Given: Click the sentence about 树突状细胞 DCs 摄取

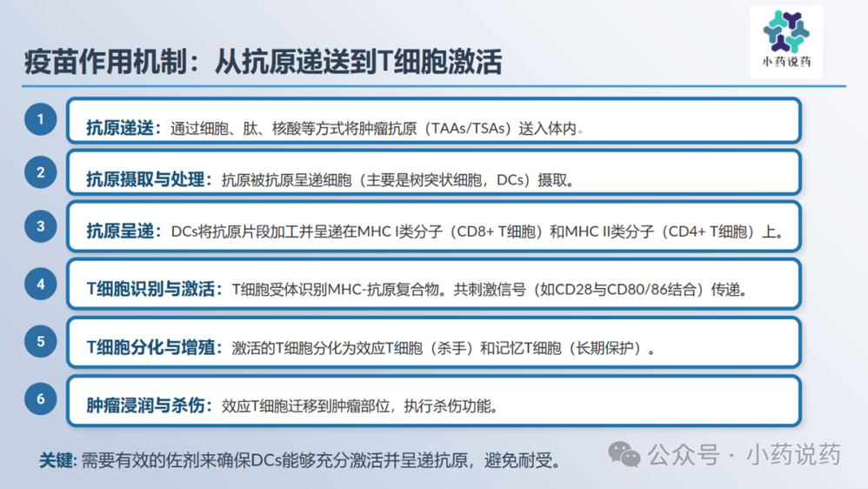Looking at the screenshot, I should (398, 180).
